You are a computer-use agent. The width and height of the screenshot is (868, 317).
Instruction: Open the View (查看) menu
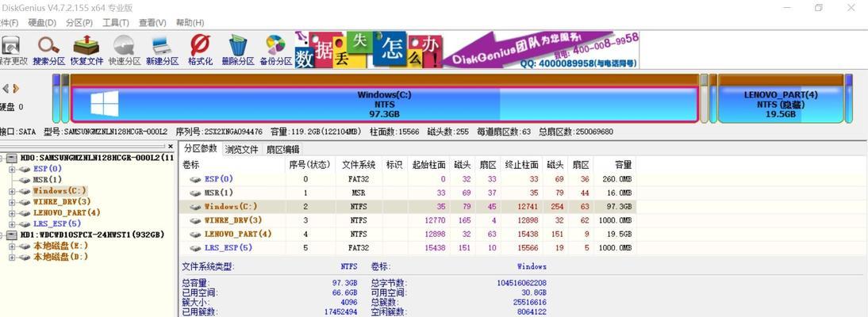(152, 23)
